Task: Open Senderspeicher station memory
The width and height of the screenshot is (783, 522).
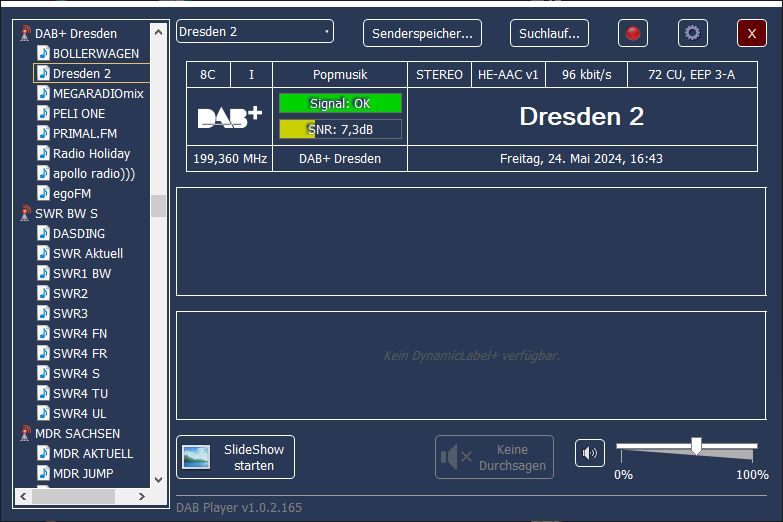Action: click(x=422, y=33)
